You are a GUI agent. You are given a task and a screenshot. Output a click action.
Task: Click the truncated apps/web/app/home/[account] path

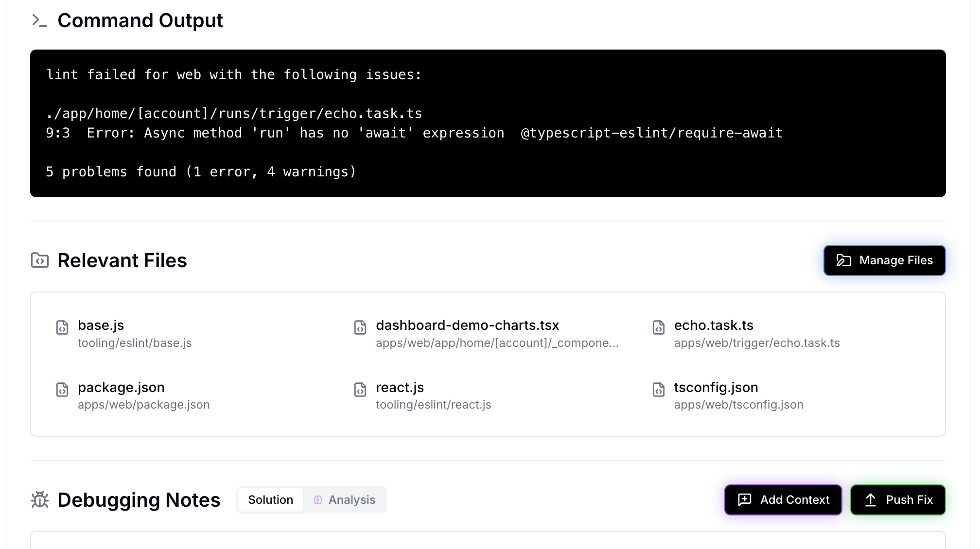(x=497, y=343)
